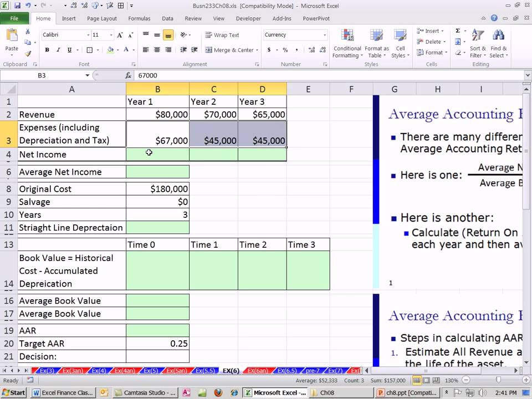Open Find & Select menu
532x399 pixels.
coord(498,43)
